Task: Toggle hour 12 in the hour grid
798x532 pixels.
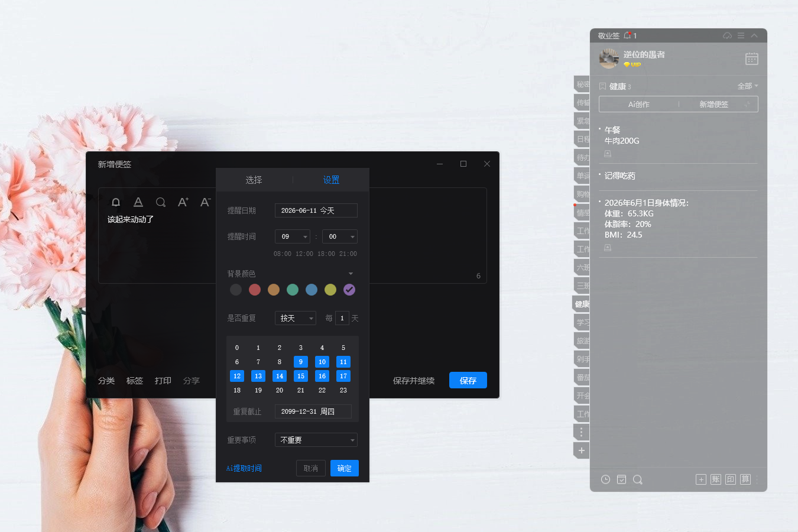Action: [x=237, y=376]
